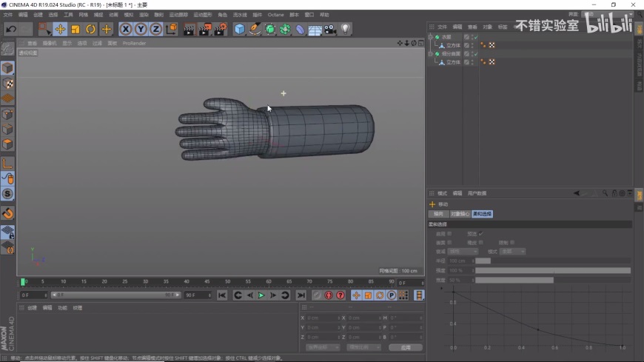Click the 应用 apply button
Image resolution: width=644 pixels, height=362 pixels.
(405, 347)
